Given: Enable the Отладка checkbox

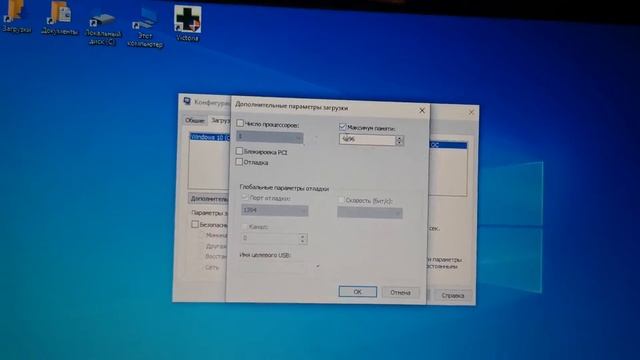Looking at the screenshot, I should (x=239, y=162).
